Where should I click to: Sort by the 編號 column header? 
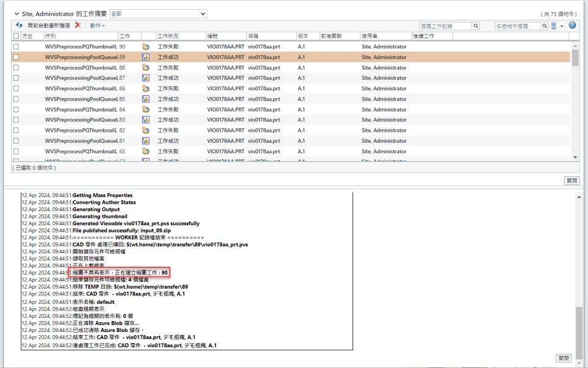pyautogui.click(x=212, y=36)
